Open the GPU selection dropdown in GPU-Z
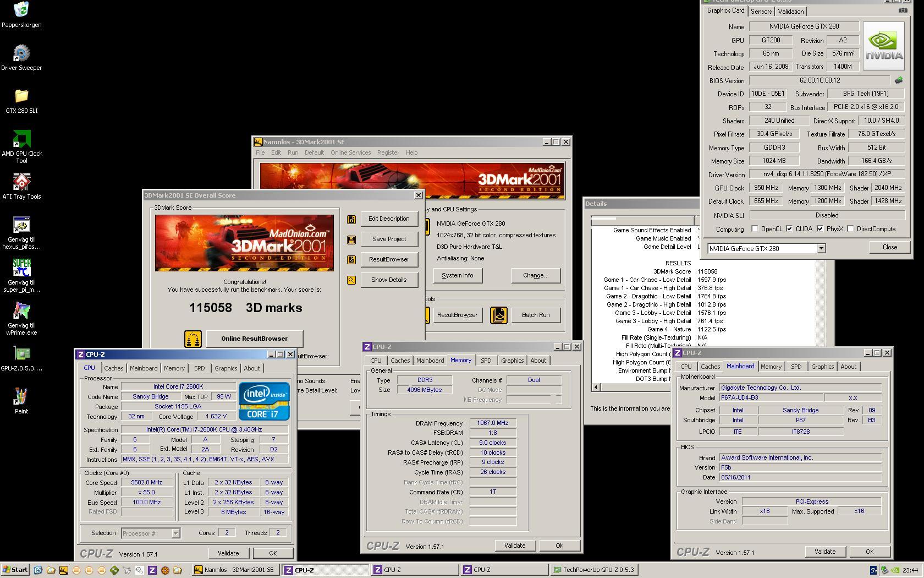Image resolution: width=924 pixels, height=578 pixels. tap(821, 249)
